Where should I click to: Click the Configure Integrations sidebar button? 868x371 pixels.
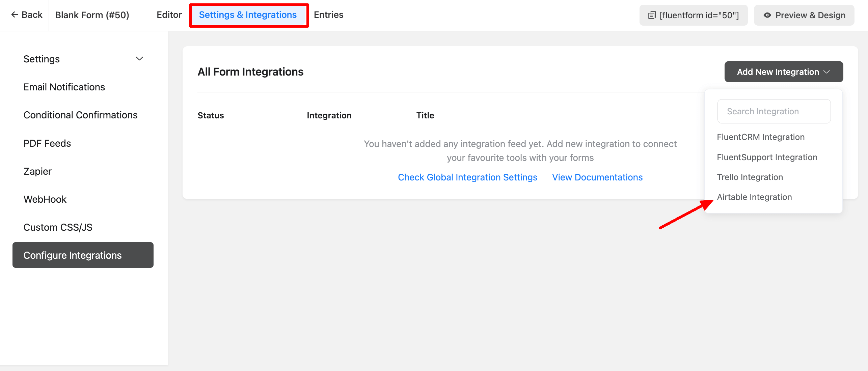pos(83,255)
